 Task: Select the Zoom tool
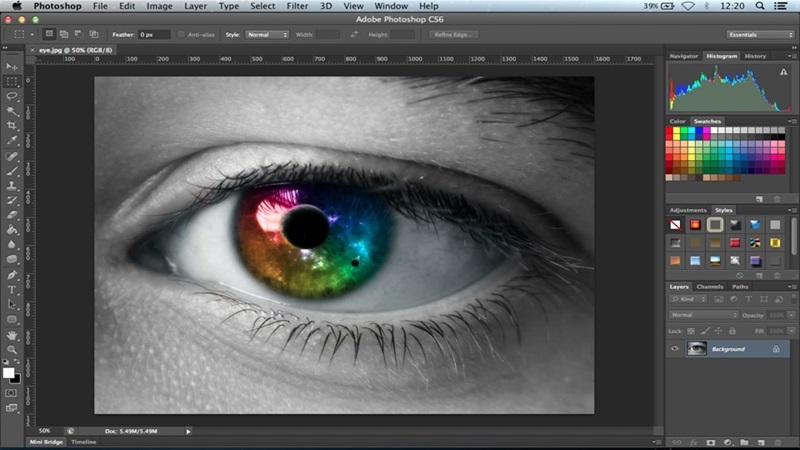12,350
